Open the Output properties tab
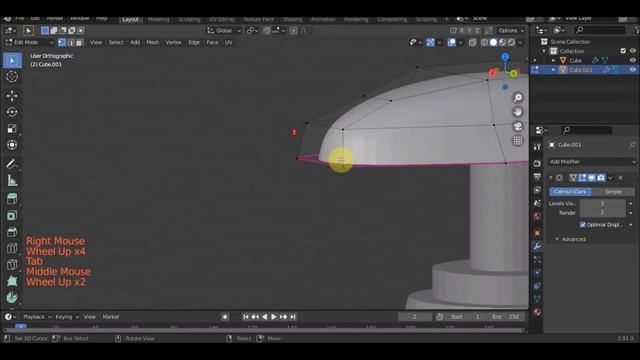The width and height of the screenshot is (640, 360). click(x=537, y=177)
